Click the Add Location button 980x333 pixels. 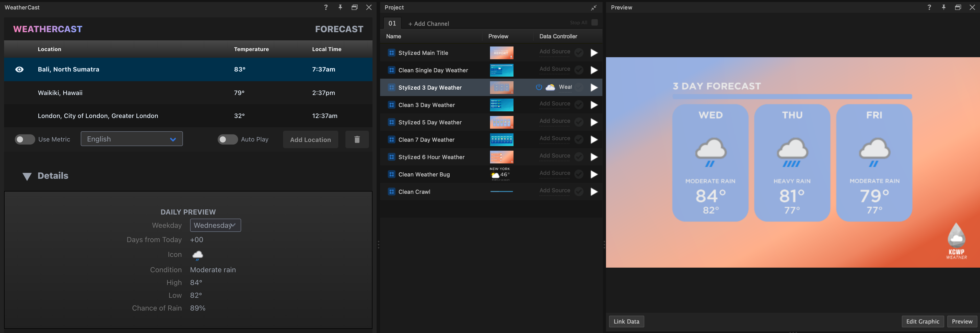pos(310,139)
